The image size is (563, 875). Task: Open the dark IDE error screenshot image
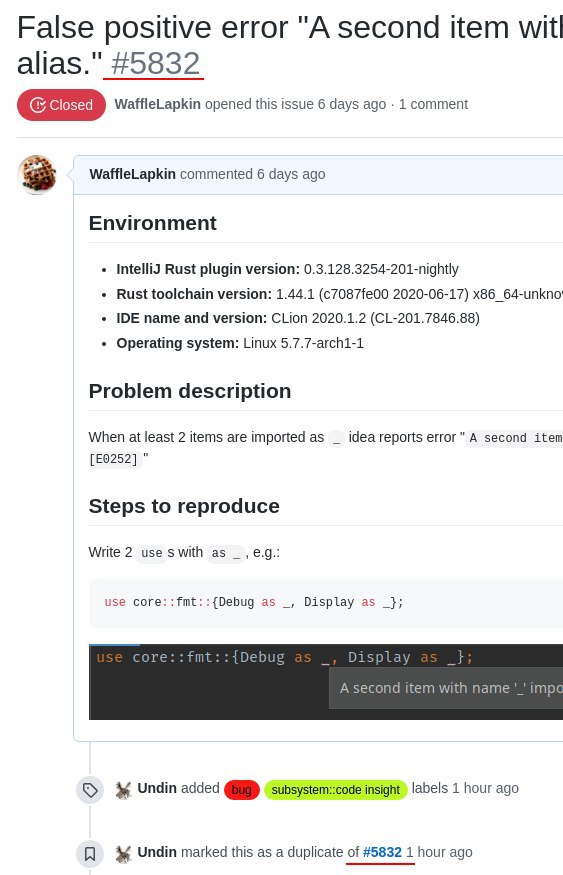[326, 681]
